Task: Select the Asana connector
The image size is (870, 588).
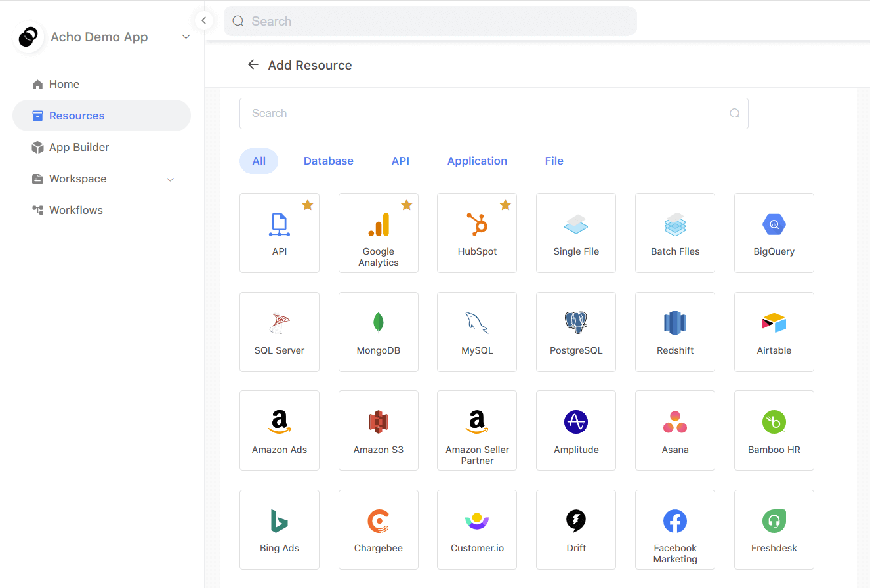Action: click(675, 430)
